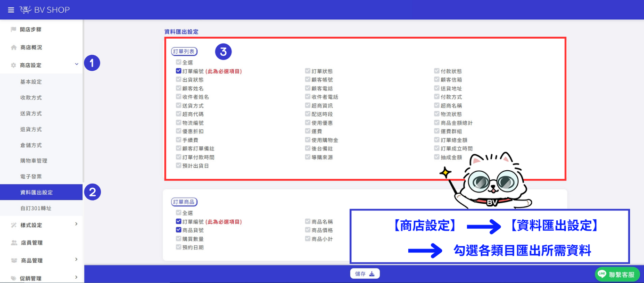
Task: Click the 訂單商品 section label
Action: click(x=184, y=202)
